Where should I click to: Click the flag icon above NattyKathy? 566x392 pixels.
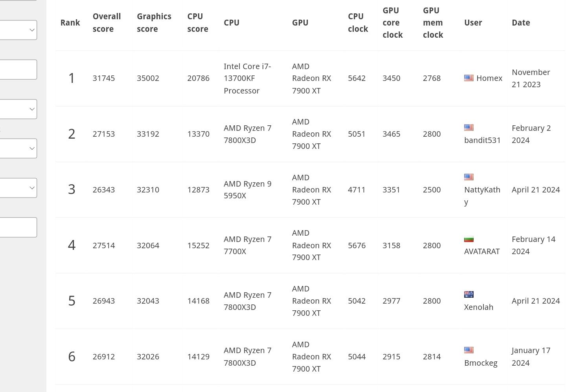(x=469, y=177)
